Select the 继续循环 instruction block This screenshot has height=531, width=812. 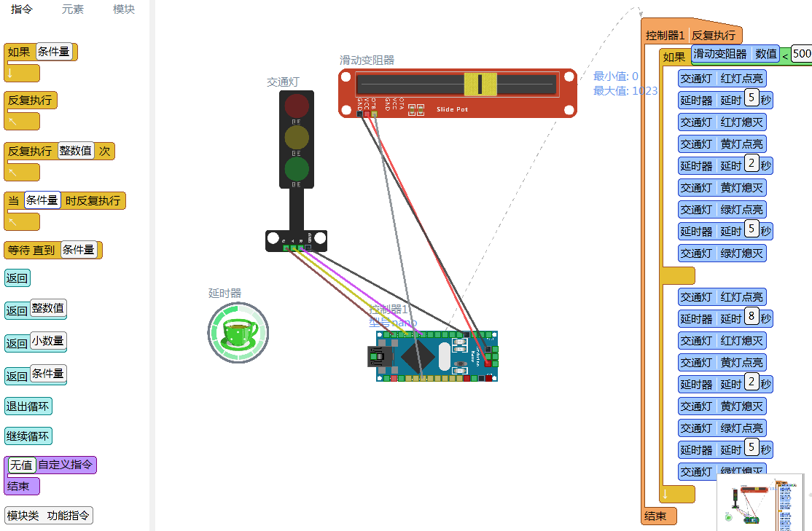coord(28,437)
